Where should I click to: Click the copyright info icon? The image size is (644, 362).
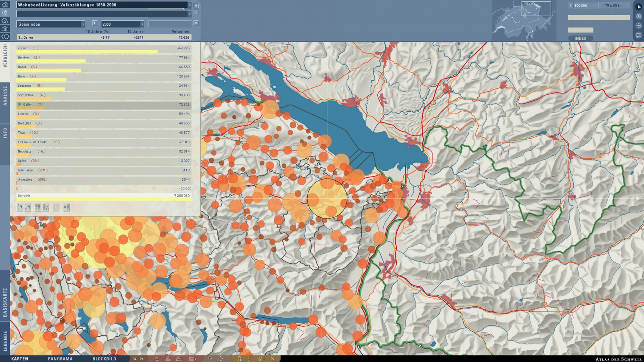tap(261, 359)
